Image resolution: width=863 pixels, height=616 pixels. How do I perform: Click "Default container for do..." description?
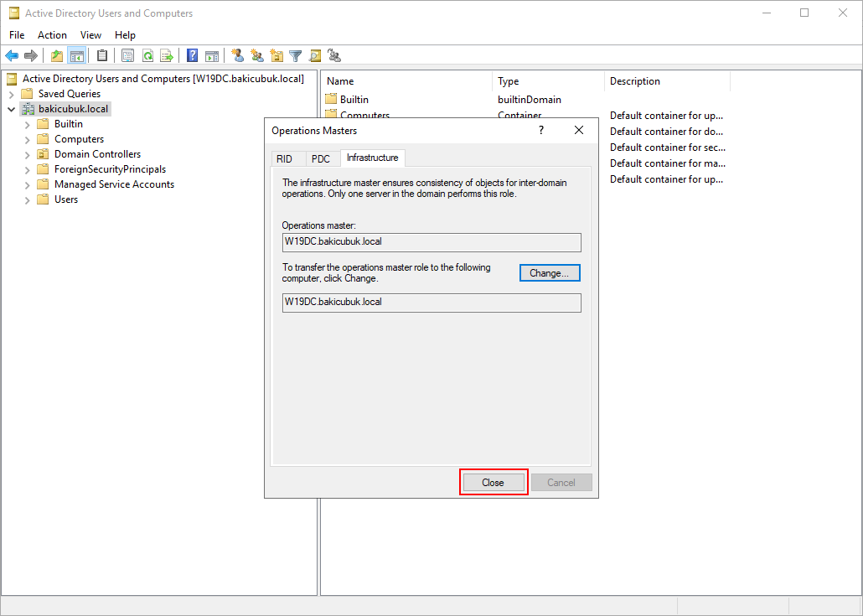click(666, 132)
